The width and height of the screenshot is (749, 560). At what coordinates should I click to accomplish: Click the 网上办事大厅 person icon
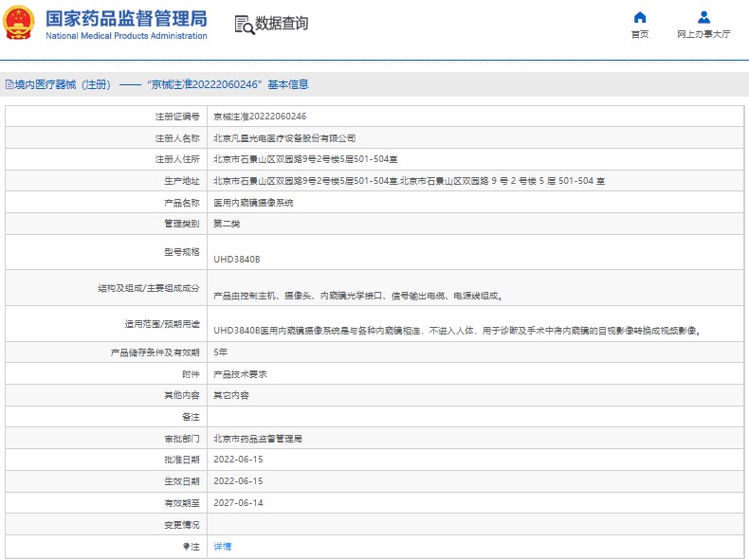point(703,17)
